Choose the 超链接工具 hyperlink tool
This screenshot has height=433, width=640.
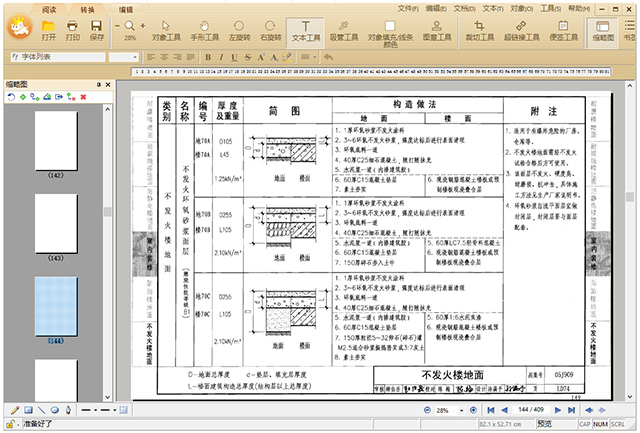[521, 30]
